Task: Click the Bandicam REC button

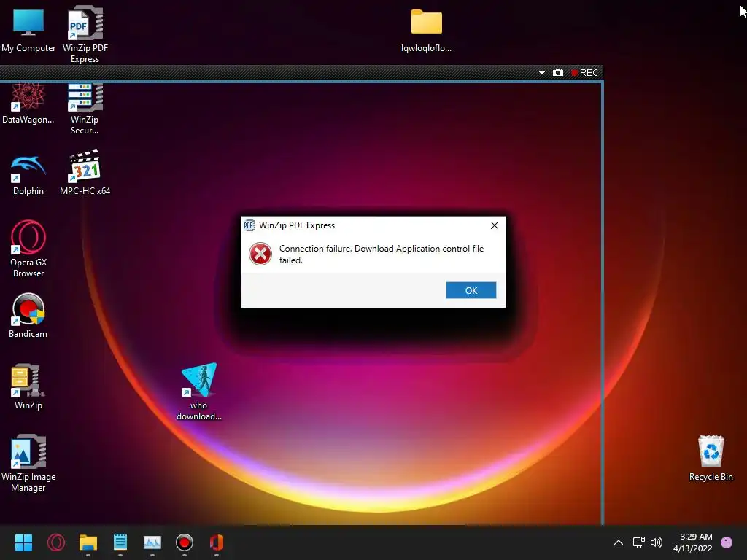Action: point(585,72)
